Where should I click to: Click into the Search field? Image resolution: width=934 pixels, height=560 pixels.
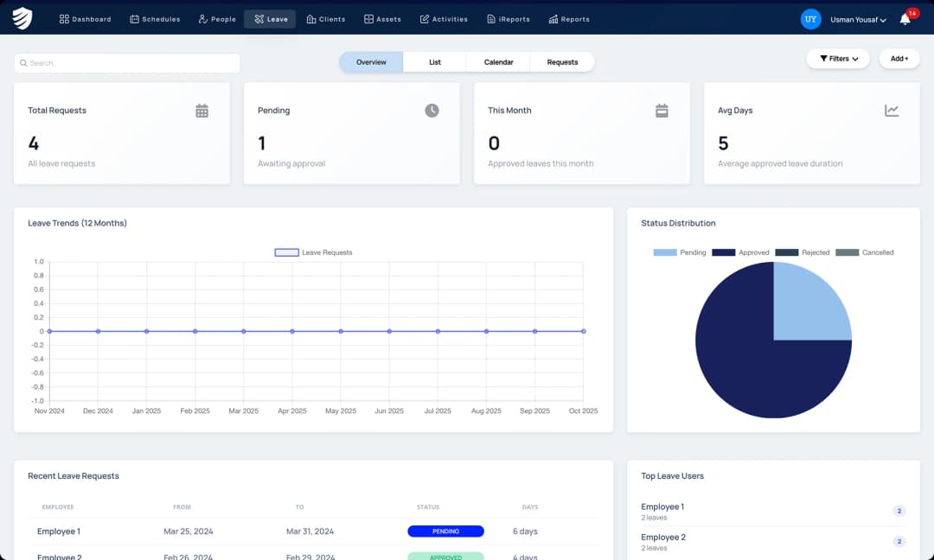pos(127,63)
